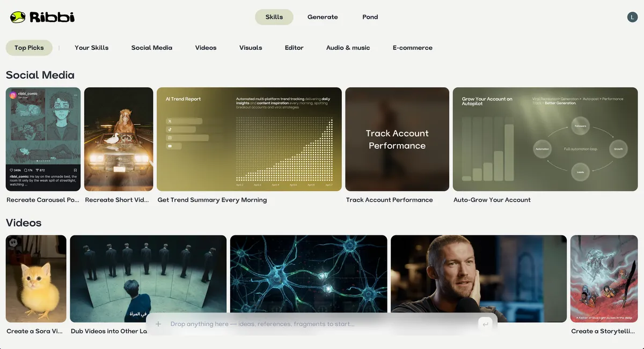Click the Ribbi frog logo
The height and width of the screenshot is (349, 644).
click(x=42, y=17)
